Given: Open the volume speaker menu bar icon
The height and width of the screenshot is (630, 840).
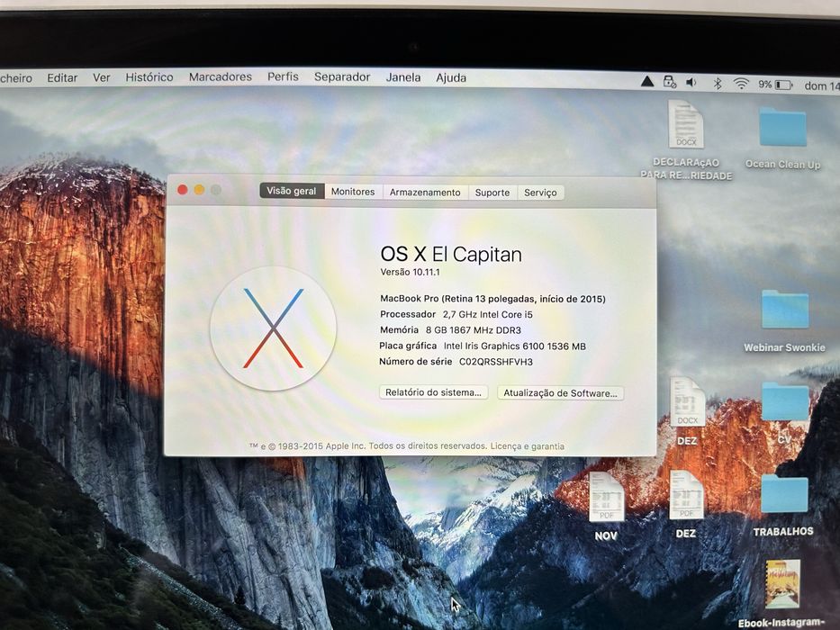Looking at the screenshot, I should coord(691,83).
